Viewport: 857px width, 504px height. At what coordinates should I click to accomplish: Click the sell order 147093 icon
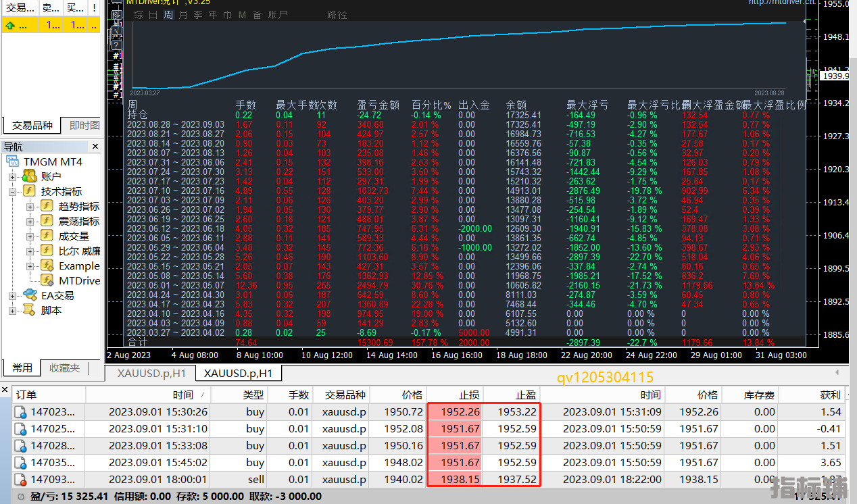pyautogui.click(x=21, y=479)
